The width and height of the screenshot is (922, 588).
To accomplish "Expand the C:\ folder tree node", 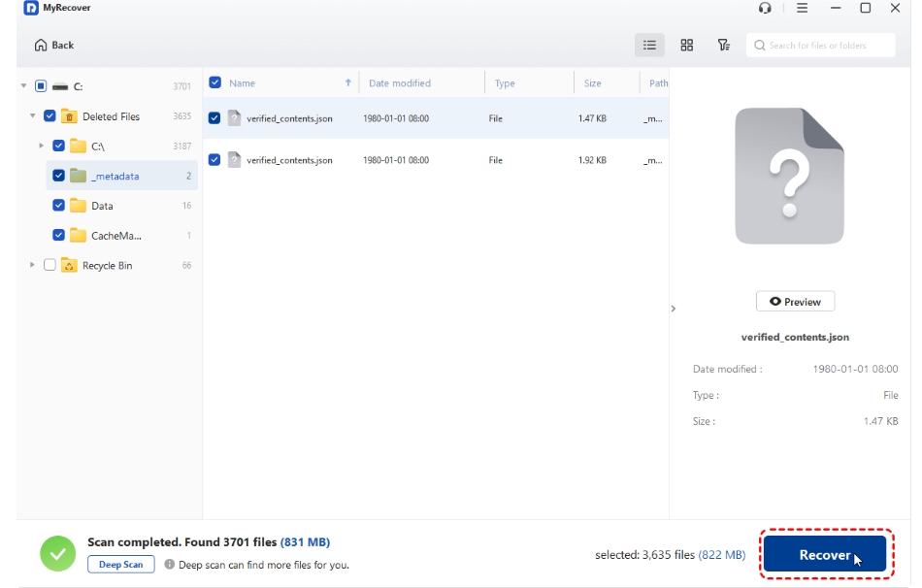I will (x=41, y=146).
